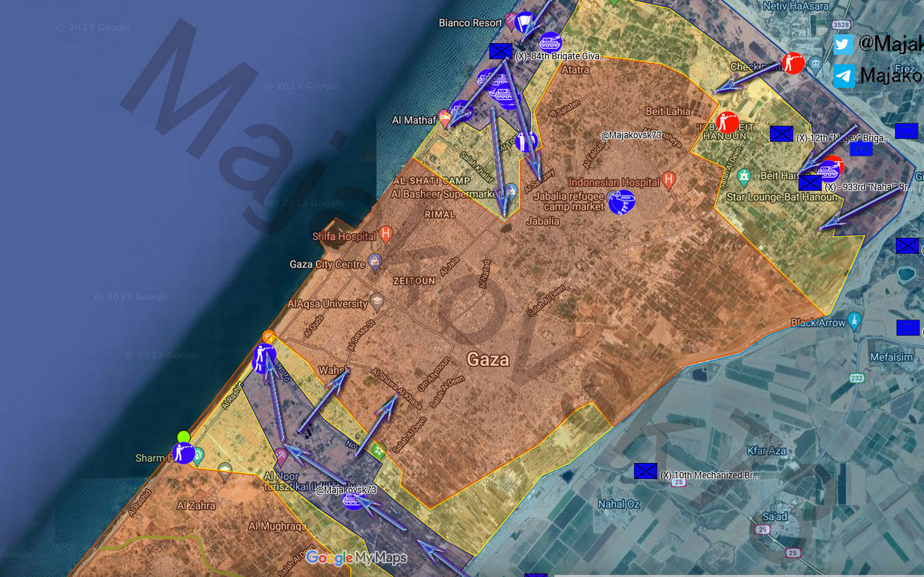The image size is (924, 577).
Task: Click the Beit Lahia label
Action: pyautogui.click(x=668, y=111)
